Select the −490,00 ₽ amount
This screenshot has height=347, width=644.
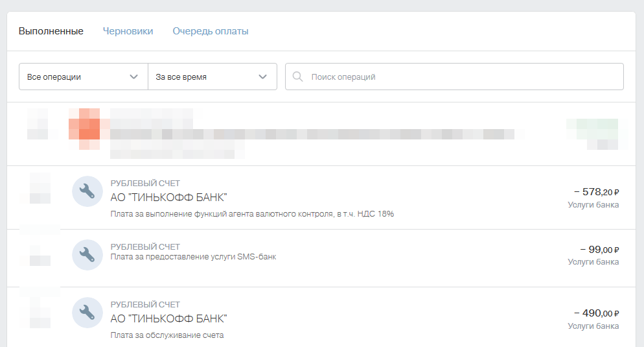[x=596, y=313]
